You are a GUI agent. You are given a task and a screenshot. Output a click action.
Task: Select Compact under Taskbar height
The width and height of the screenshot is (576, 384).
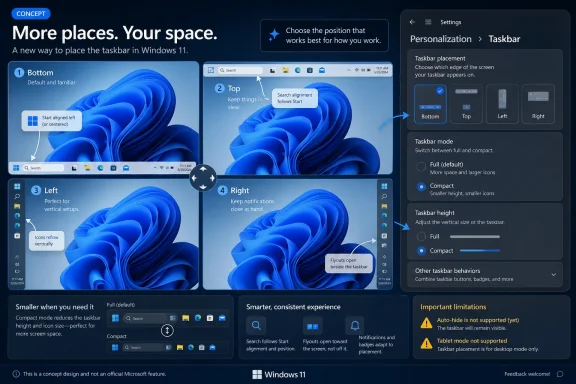click(421, 251)
